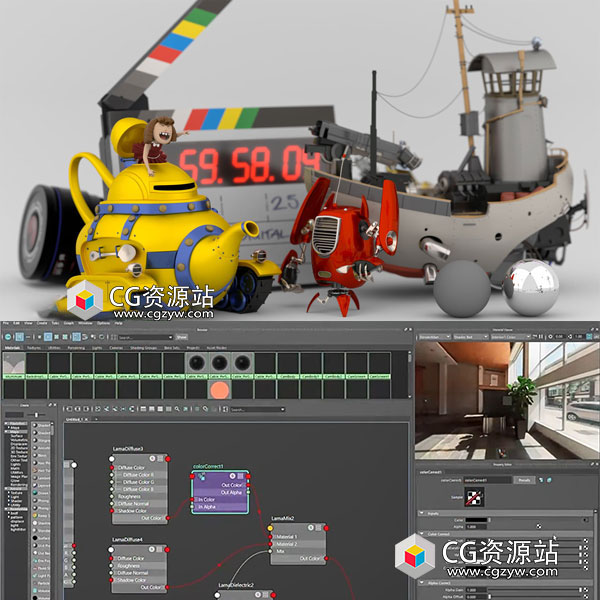This screenshot has height=600, width=600.
Task: Click the first icon right of the Presets button
Action: click(x=541, y=480)
